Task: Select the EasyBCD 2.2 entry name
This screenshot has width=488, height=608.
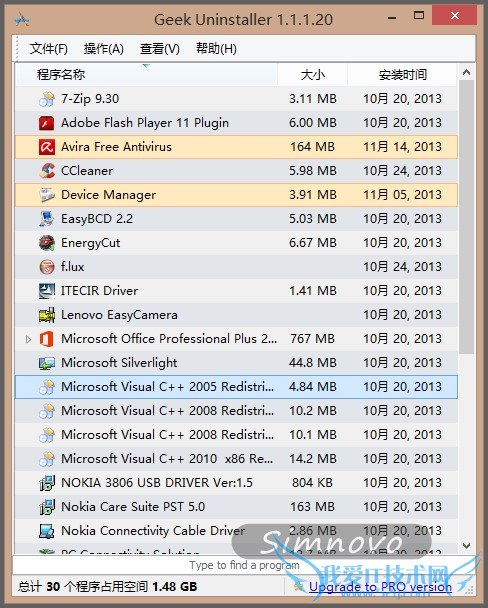Action: point(97,219)
